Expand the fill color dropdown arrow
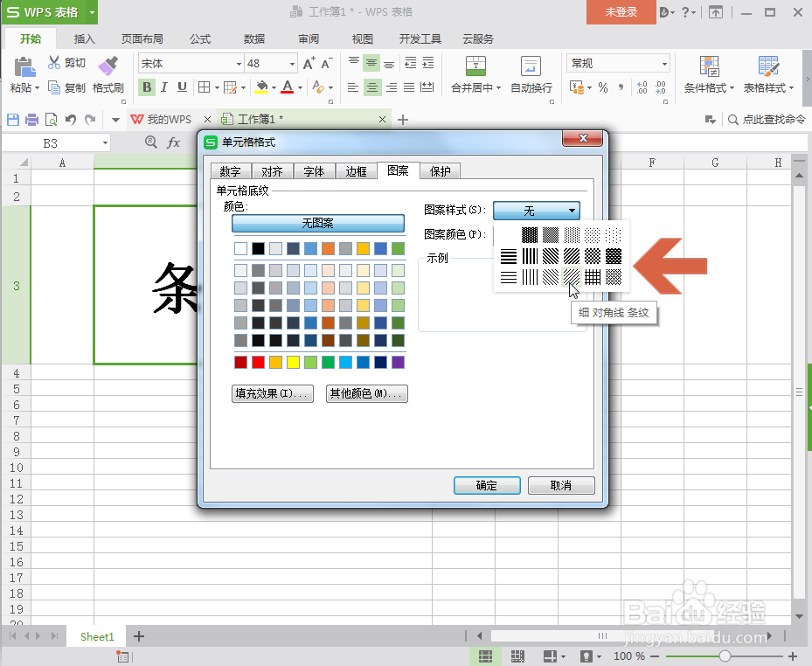Image resolution: width=812 pixels, height=666 pixels. coord(274,87)
